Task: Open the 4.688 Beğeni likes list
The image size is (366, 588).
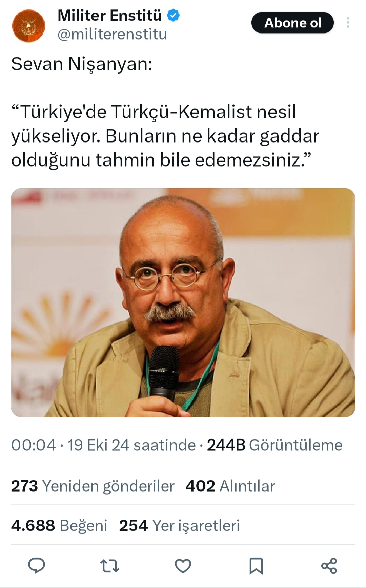Action: point(59,526)
